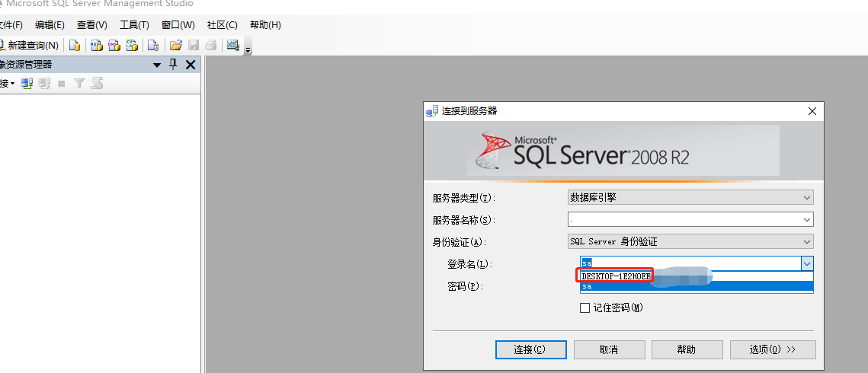Image resolution: width=868 pixels, height=373 pixels.
Task: Expand the 服务器名称 (server name) dropdown arrow
Action: click(x=807, y=220)
